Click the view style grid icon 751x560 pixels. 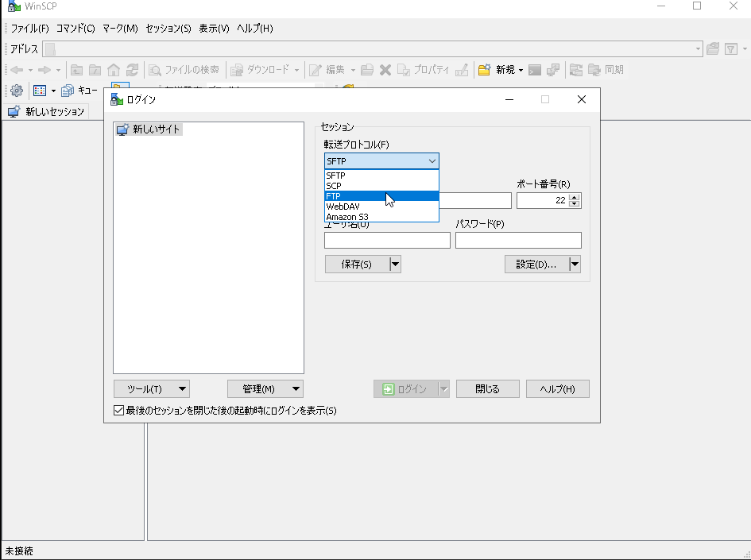click(40, 91)
